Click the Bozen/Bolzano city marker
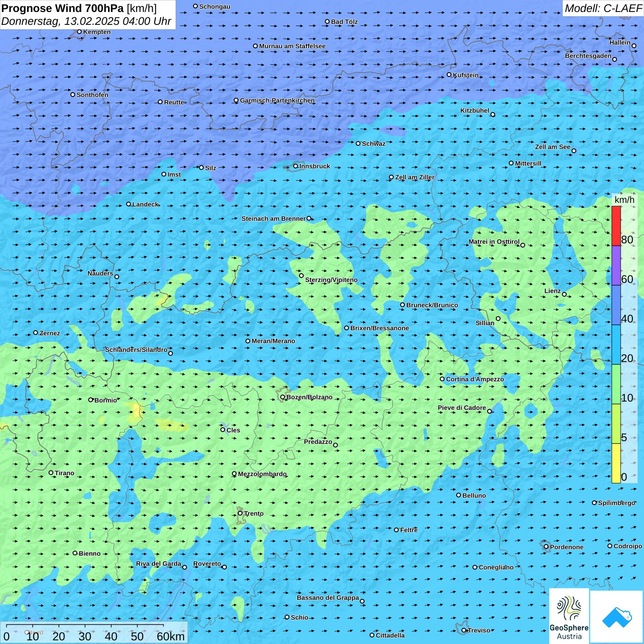 click(x=283, y=397)
